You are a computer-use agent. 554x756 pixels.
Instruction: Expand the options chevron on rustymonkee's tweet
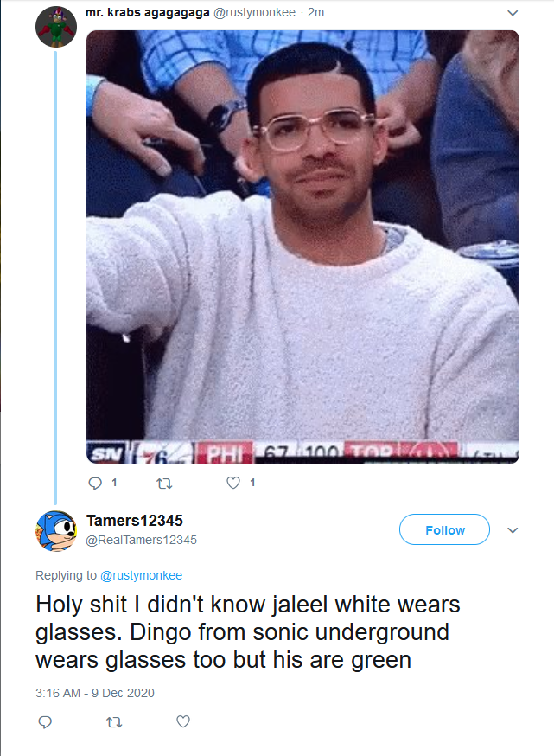[x=513, y=13]
